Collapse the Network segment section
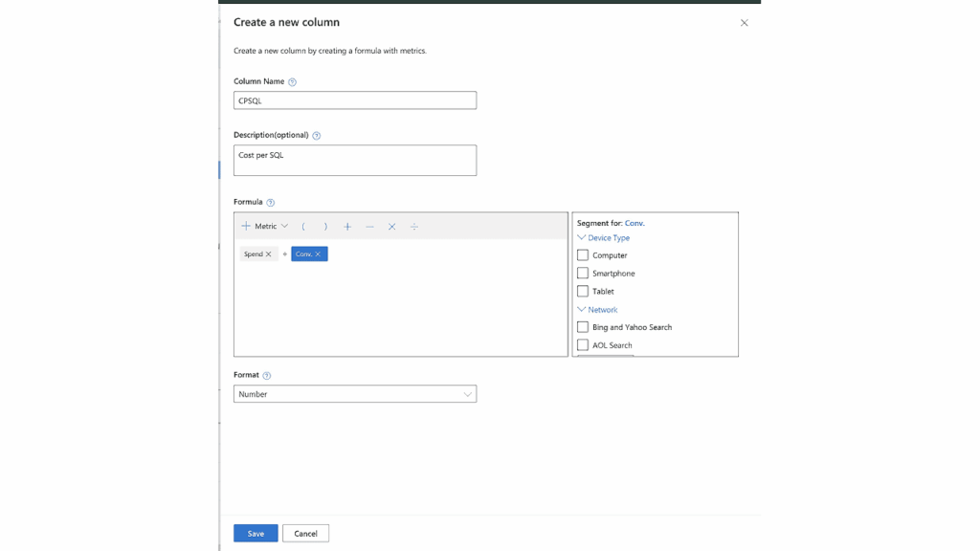The image size is (980, 551). 580,309
